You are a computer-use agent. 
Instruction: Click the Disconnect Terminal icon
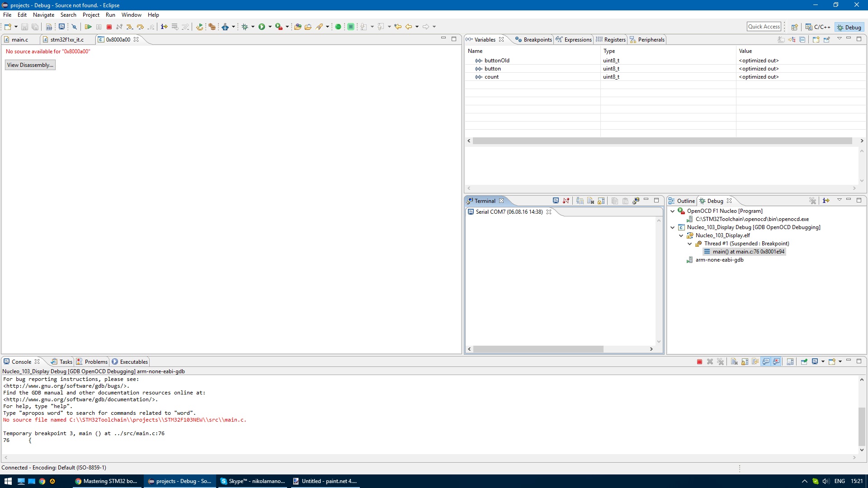pos(566,201)
